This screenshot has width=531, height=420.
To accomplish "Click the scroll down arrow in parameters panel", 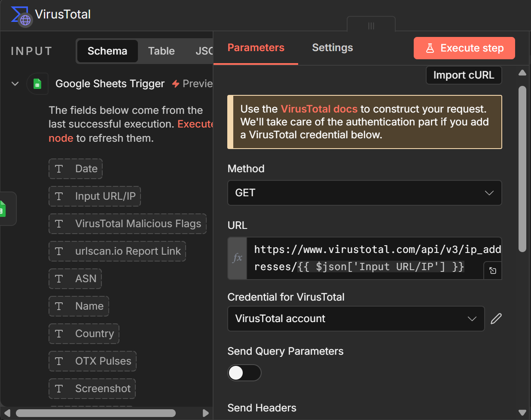I will click(x=522, y=413).
